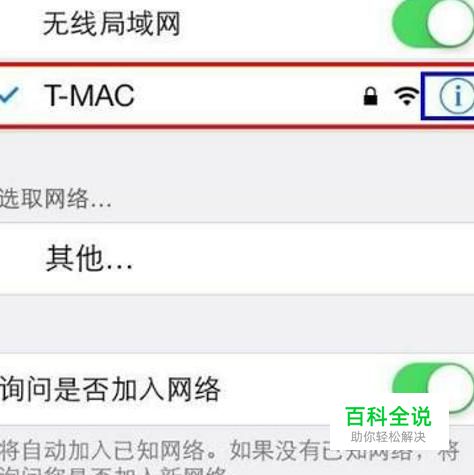
Task: Turn off the 无线局域网 switch
Action: point(433,23)
